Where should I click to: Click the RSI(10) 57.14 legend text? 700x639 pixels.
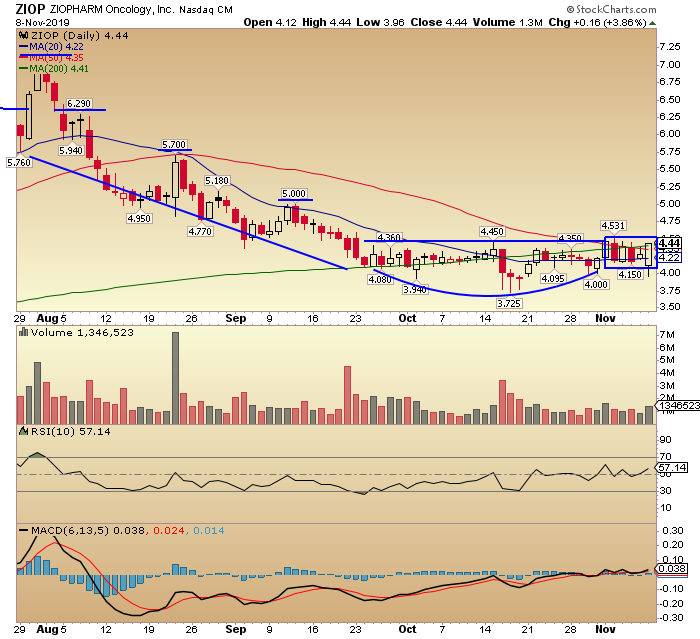71,431
